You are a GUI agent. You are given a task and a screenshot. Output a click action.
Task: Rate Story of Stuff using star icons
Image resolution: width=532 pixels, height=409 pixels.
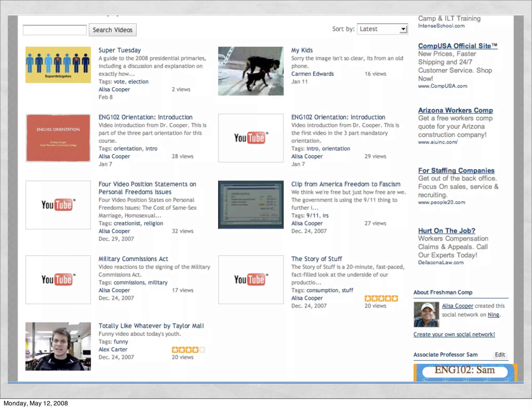(381, 298)
